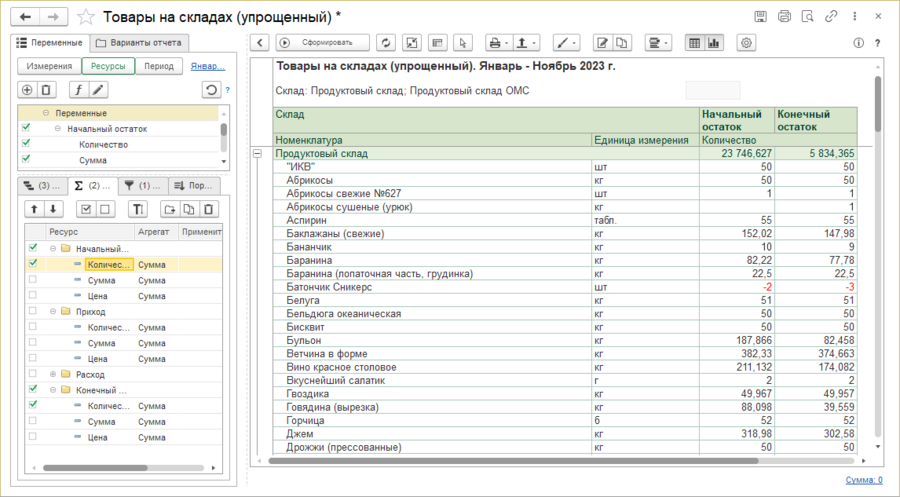Viewport: 900px width, 497px height.
Task: Uncheck Сумма in the variables tree
Action: pos(26,158)
